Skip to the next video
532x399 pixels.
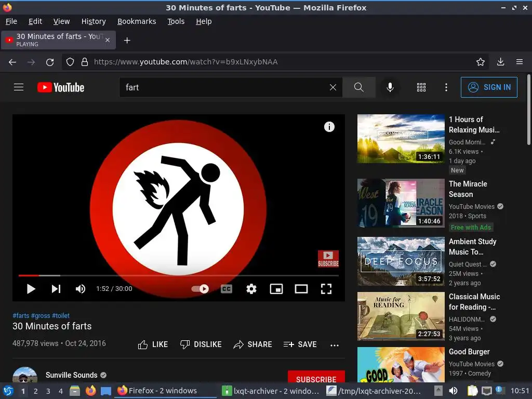coord(56,289)
